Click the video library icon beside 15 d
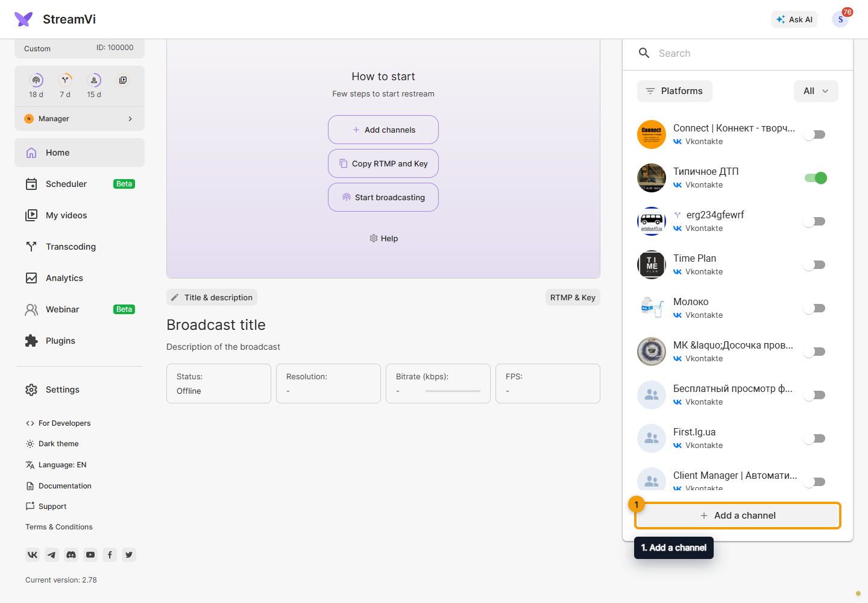Screen dimensions: 868x603 (123, 80)
